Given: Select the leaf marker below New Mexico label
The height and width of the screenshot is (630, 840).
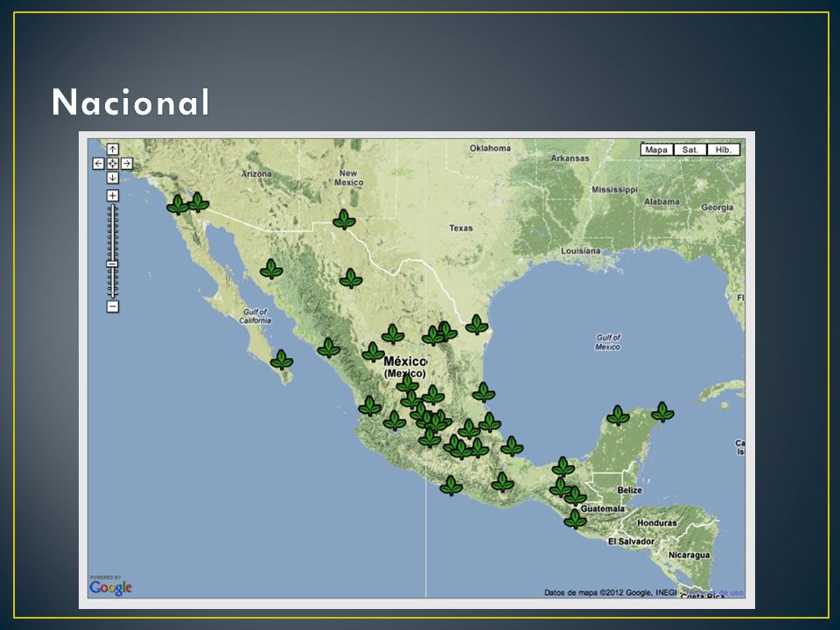Looking at the screenshot, I should click(345, 220).
